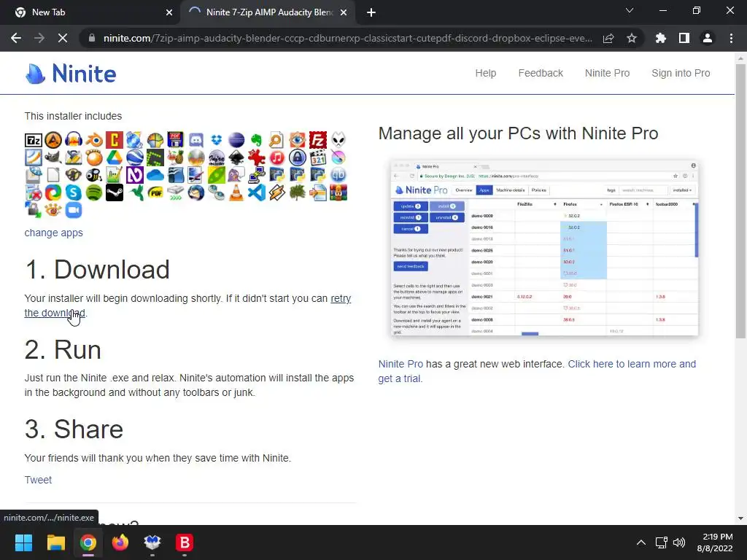Image resolution: width=747 pixels, height=560 pixels.
Task: Click the Pidgin bird icon
Action: point(236,175)
